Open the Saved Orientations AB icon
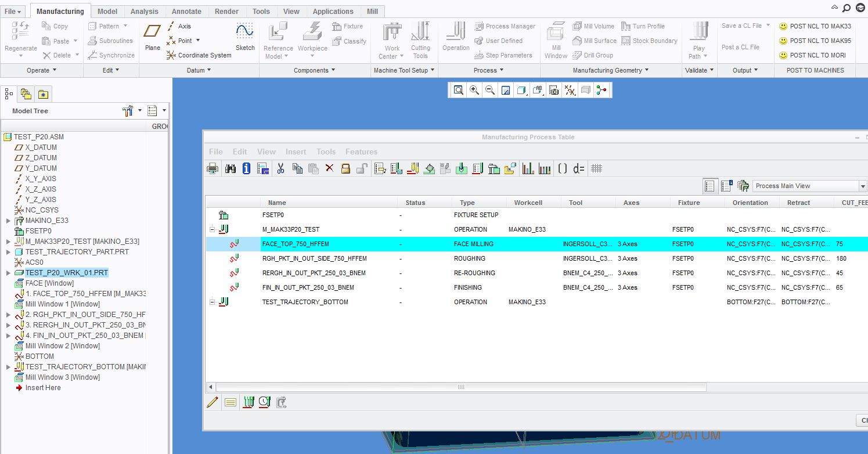The image size is (868, 454). coord(538,90)
